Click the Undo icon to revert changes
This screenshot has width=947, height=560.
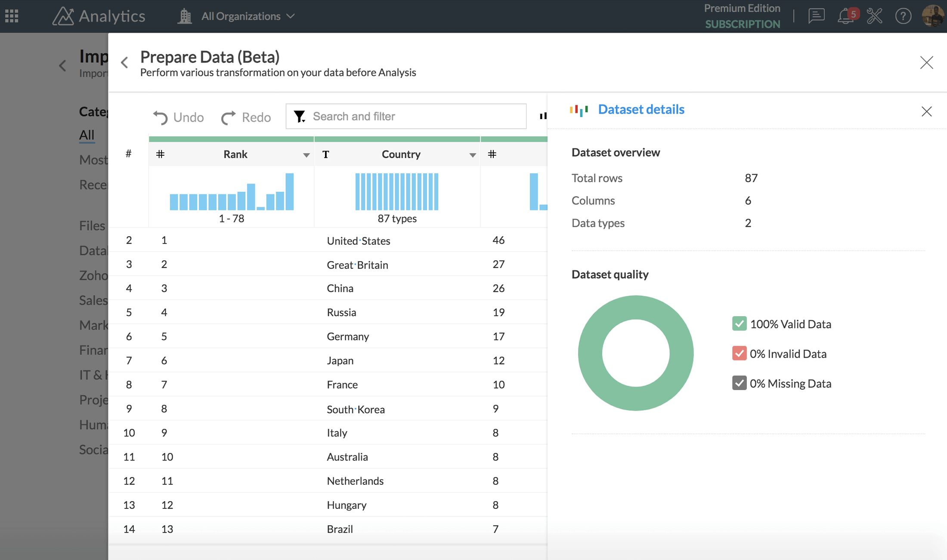pos(161,116)
